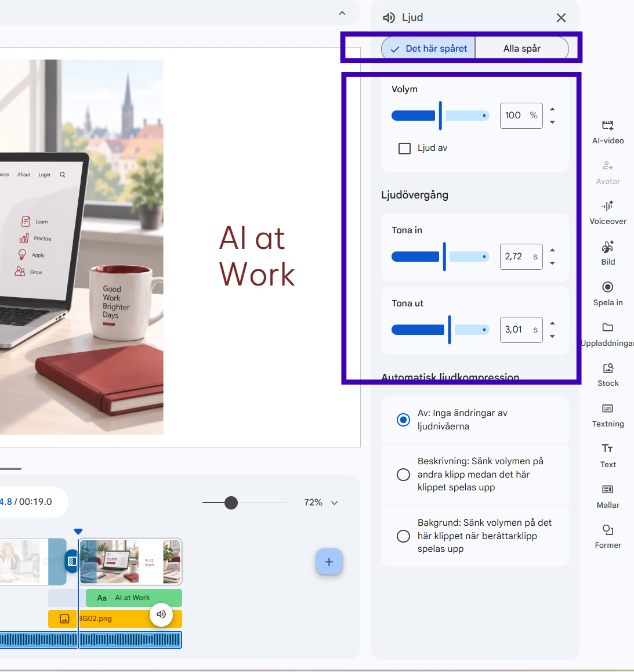
Task: Open the Mallar templates panel
Action: click(x=607, y=497)
